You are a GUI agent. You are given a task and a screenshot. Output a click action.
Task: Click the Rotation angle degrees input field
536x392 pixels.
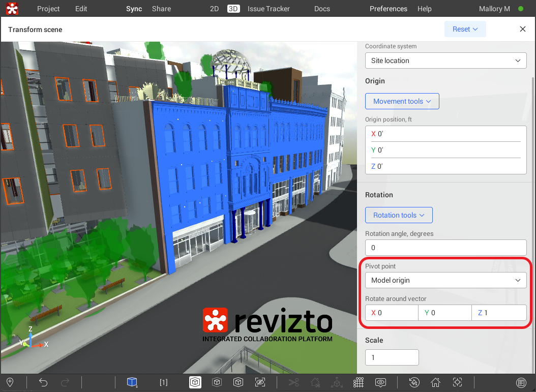point(445,248)
